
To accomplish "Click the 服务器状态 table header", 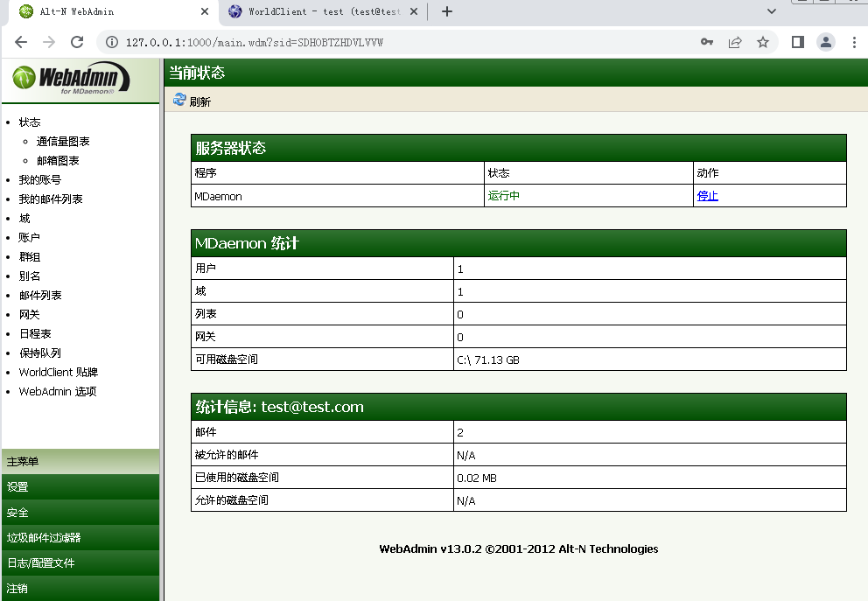I will [519, 148].
